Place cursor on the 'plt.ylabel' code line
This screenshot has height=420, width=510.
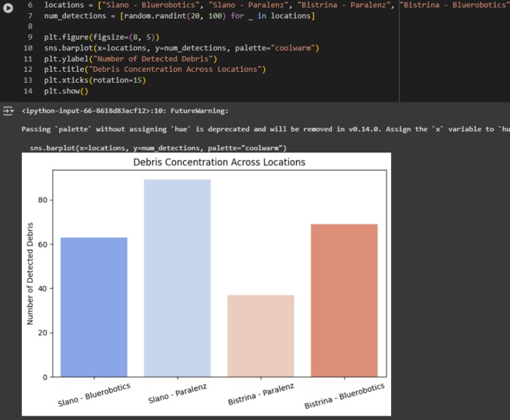pyautogui.click(x=131, y=59)
